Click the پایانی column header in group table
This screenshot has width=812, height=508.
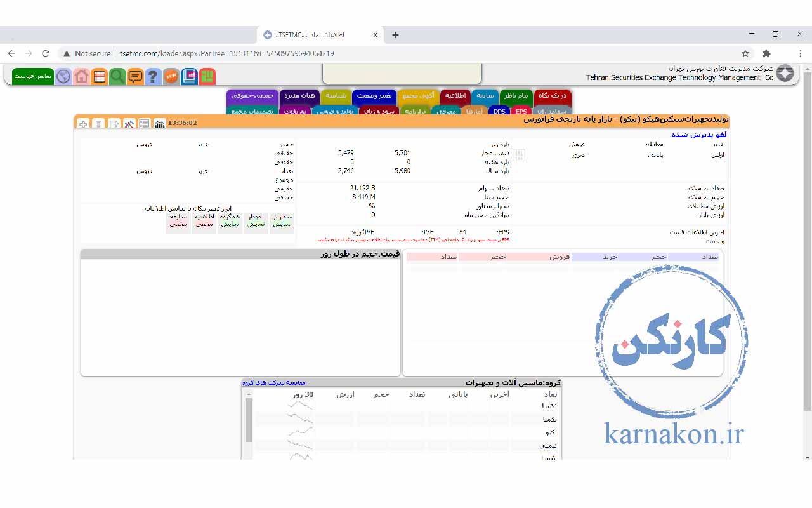[458, 394]
